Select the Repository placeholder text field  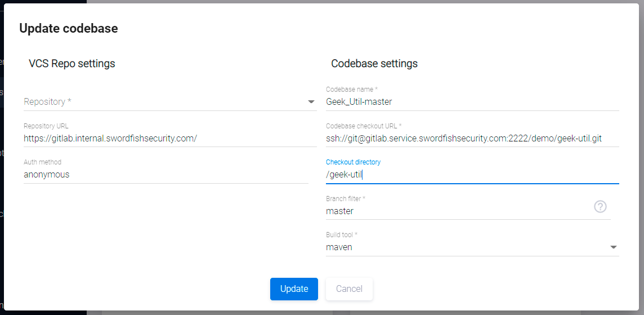tap(163, 102)
